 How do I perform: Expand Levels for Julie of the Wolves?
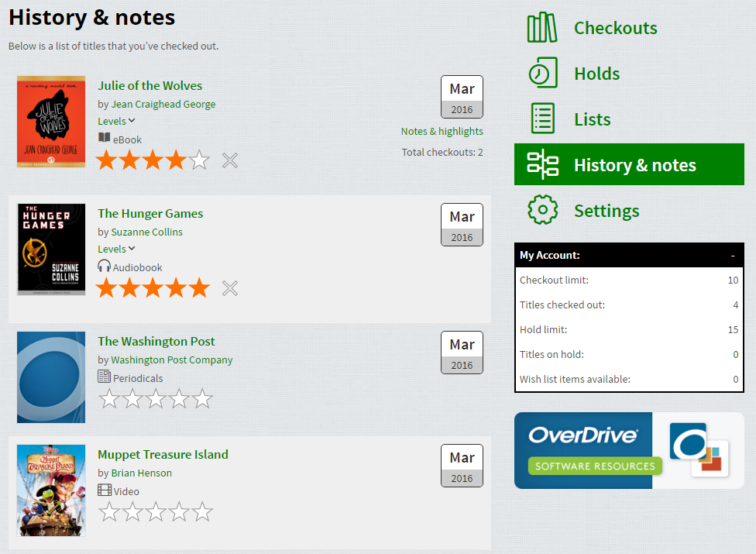[116, 121]
